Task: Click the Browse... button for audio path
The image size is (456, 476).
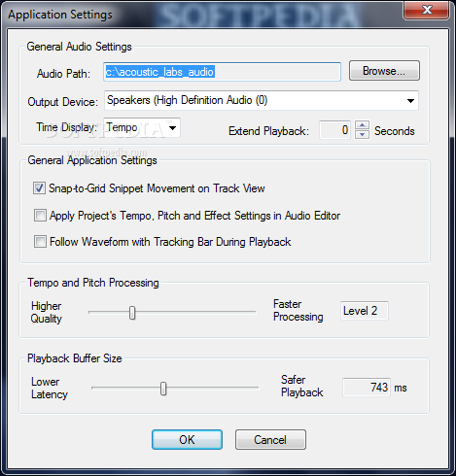Action: 384,71
